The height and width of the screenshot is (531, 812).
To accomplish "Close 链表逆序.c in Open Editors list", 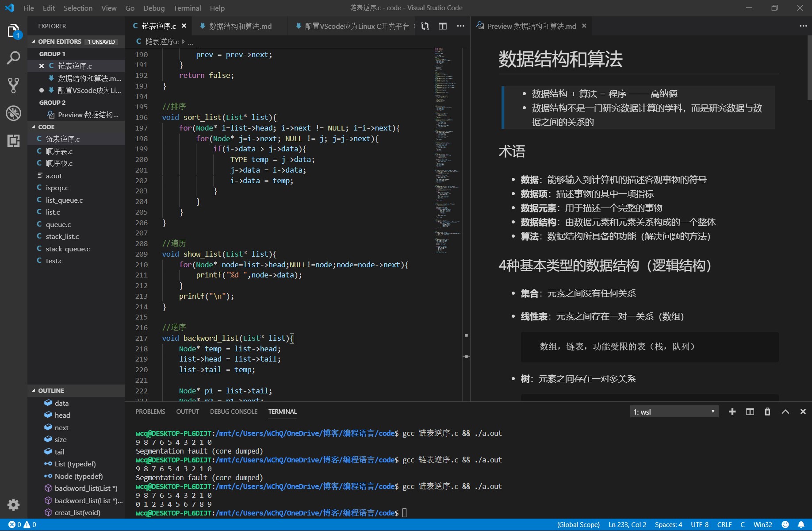I will [42, 66].
